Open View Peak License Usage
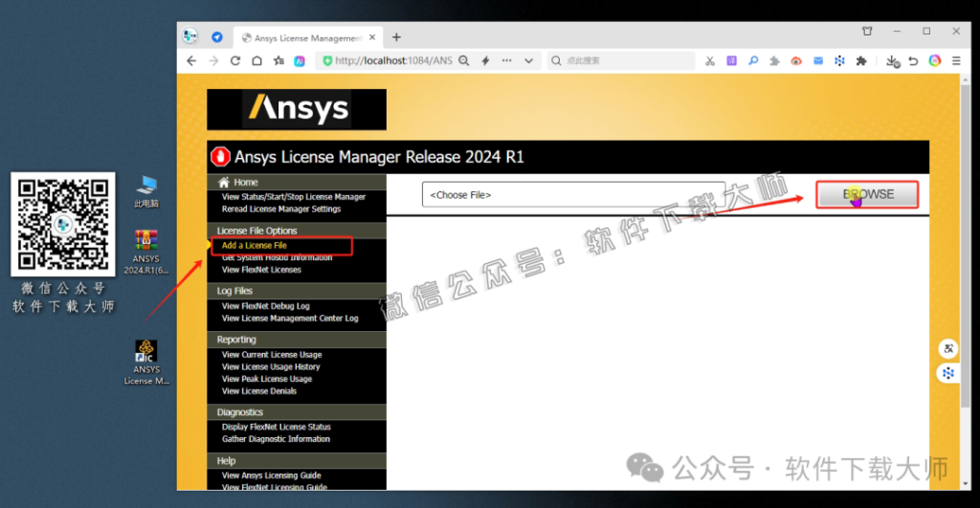 pos(267,379)
